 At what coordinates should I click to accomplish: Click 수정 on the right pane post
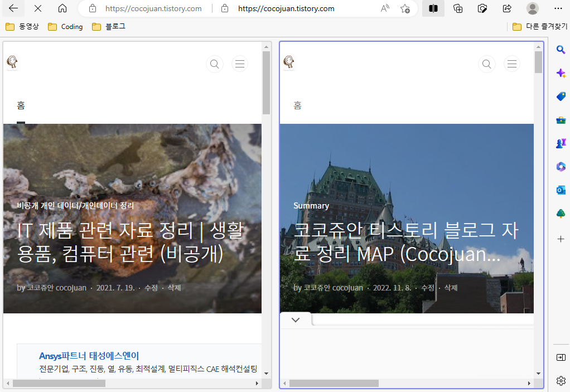point(427,288)
